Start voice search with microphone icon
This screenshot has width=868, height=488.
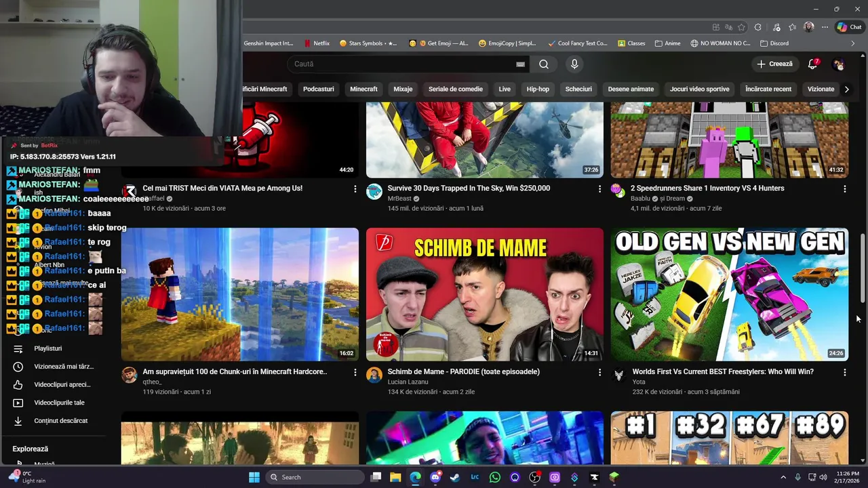click(x=574, y=64)
